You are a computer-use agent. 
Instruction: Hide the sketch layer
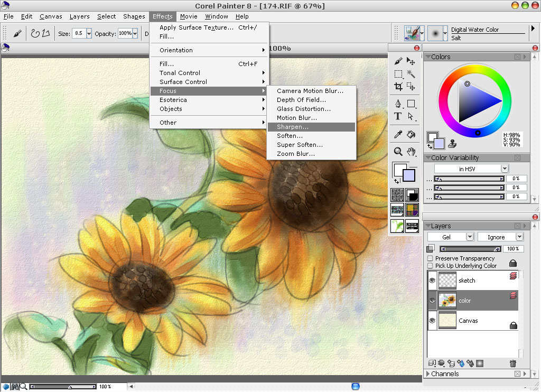click(432, 281)
